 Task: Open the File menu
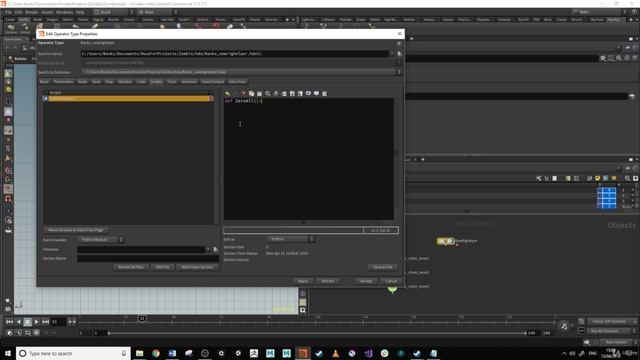pyautogui.click(x=9, y=12)
